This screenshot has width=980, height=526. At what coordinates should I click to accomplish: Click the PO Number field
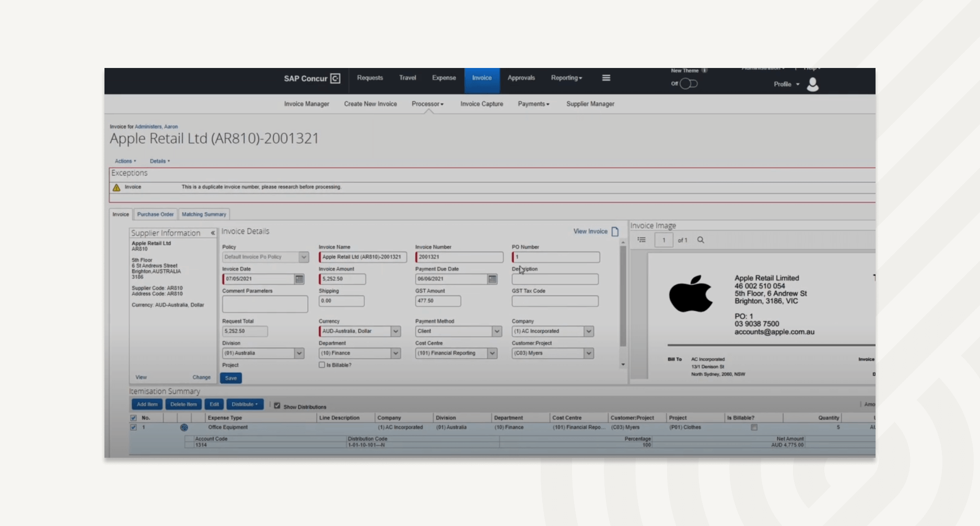point(556,257)
